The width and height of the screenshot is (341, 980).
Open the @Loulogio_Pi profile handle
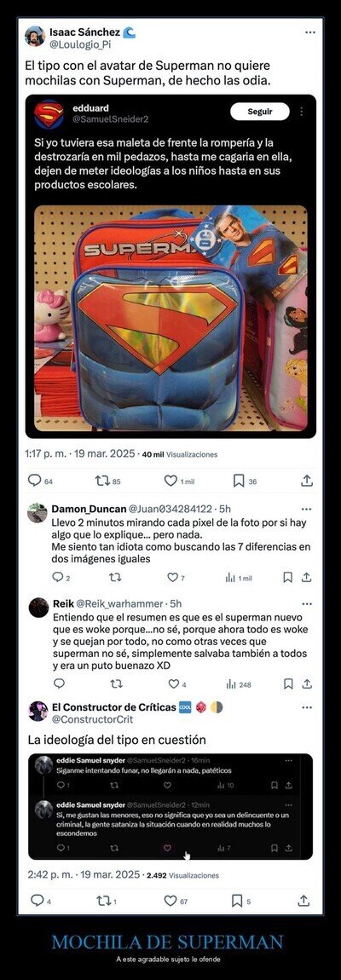click(75, 44)
